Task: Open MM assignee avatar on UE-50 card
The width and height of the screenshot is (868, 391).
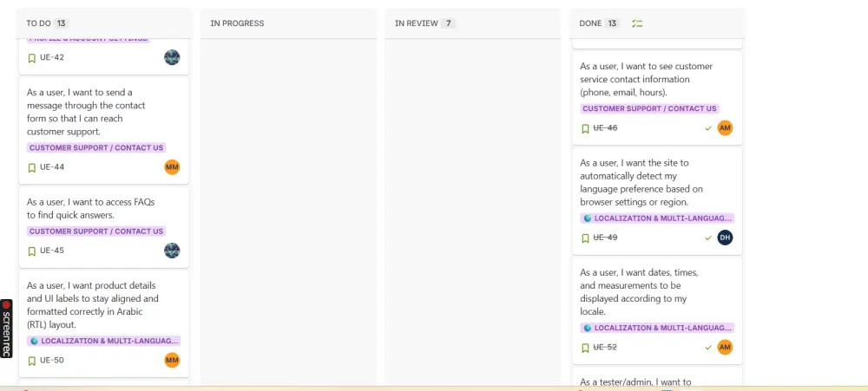Action: [x=172, y=361]
